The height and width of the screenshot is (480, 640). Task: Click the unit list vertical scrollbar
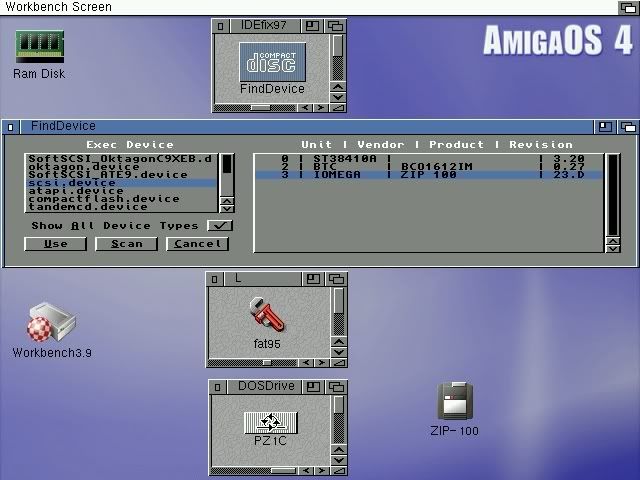(613, 195)
